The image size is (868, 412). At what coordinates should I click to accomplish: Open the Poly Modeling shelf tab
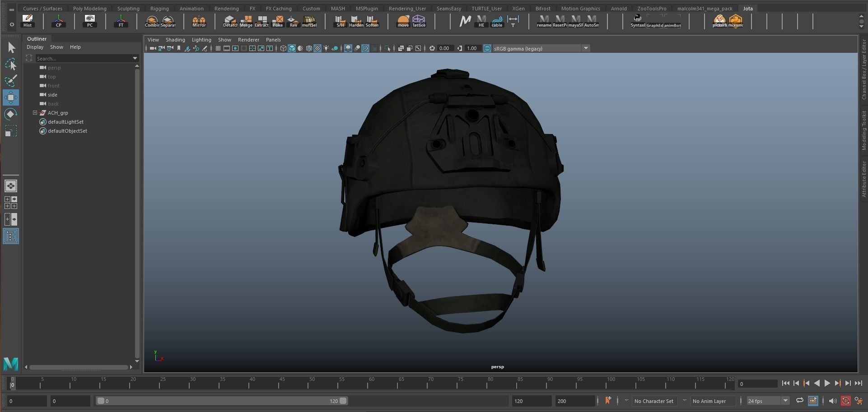tap(90, 9)
